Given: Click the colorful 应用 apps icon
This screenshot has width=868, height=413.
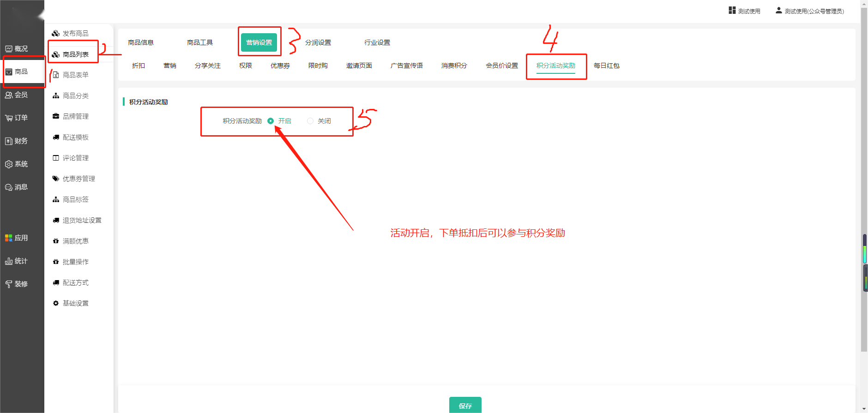Looking at the screenshot, I should pos(9,238).
